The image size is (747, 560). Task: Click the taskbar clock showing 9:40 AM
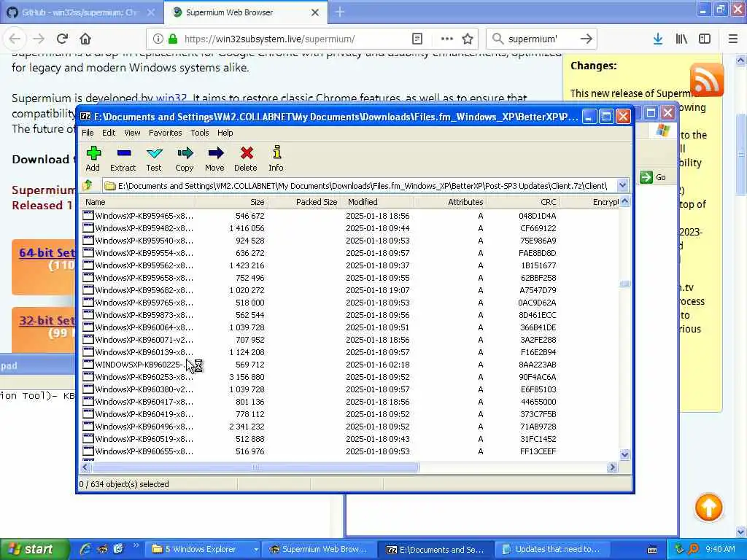coord(720,549)
